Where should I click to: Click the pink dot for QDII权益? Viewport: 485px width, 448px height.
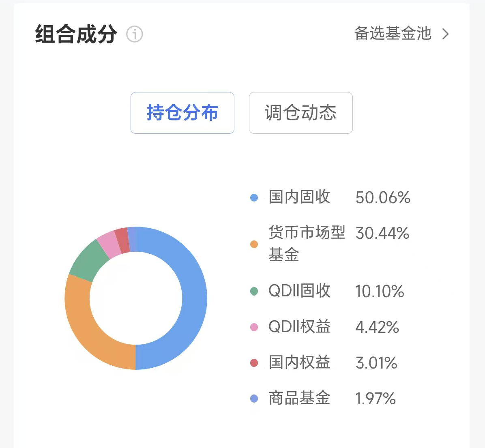[x=254, y=327]
